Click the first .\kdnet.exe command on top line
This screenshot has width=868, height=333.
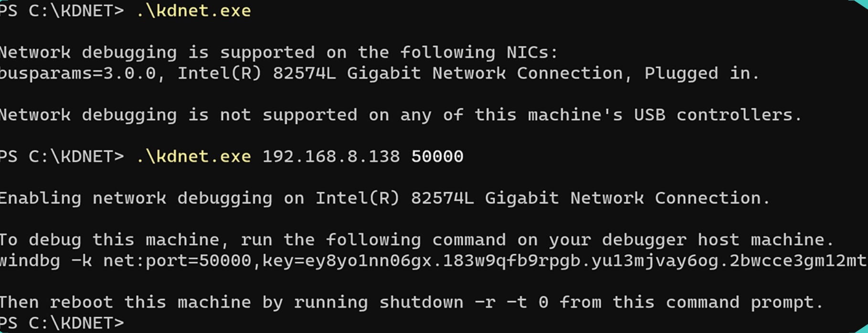[x=193, y=10]
